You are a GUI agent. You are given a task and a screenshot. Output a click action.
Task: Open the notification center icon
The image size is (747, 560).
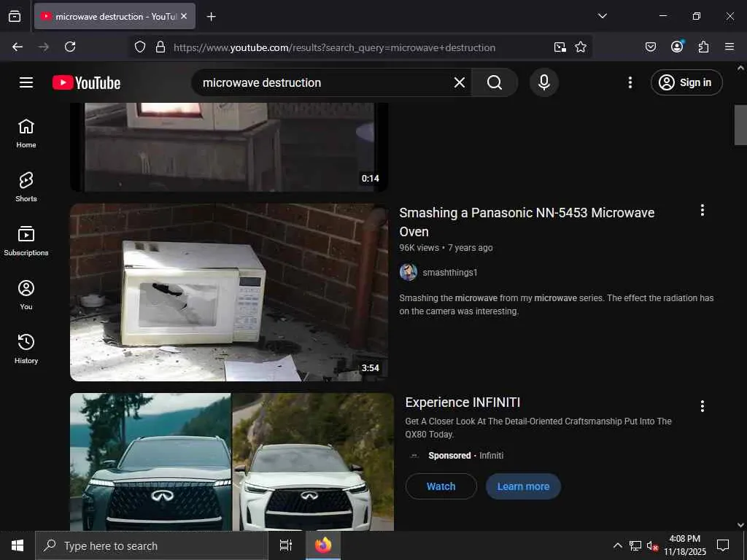click(723, 545)
